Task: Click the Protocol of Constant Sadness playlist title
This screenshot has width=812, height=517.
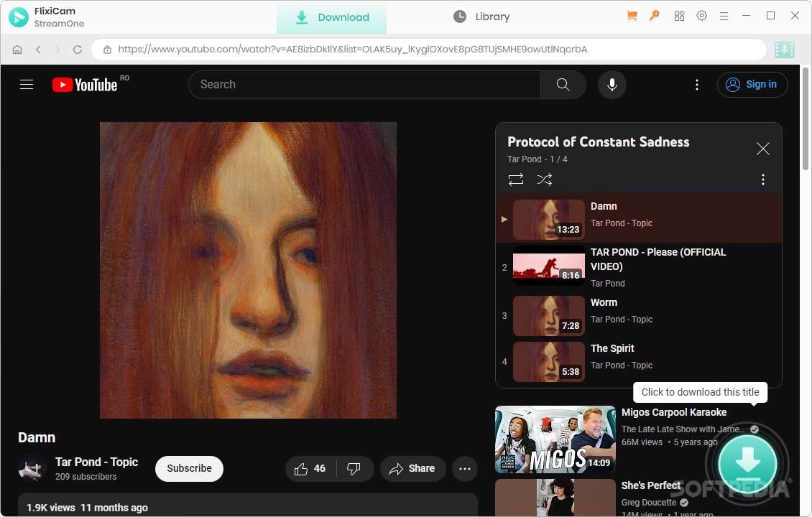Action: pos(598,141)
